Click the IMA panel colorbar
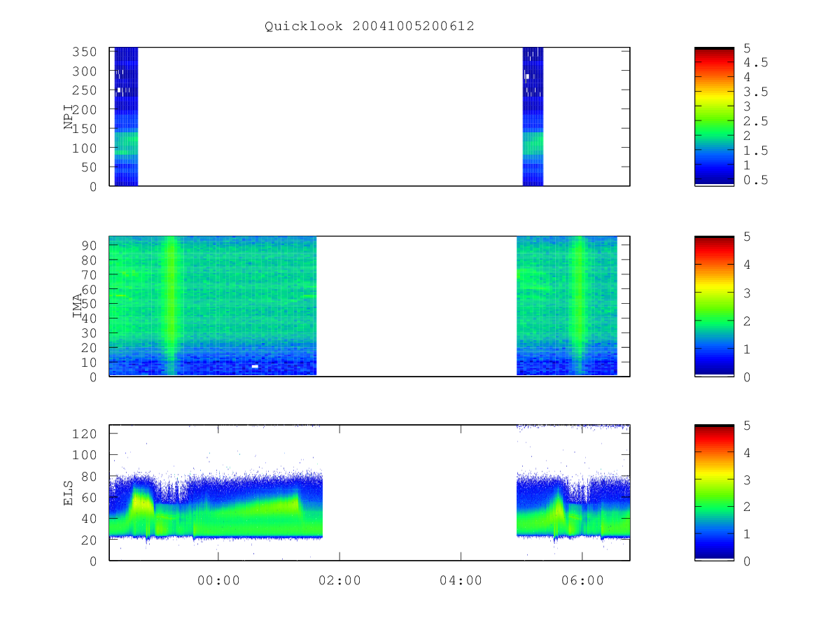The height and width of the screenshot is (630, 840). (x=714, y=307)
